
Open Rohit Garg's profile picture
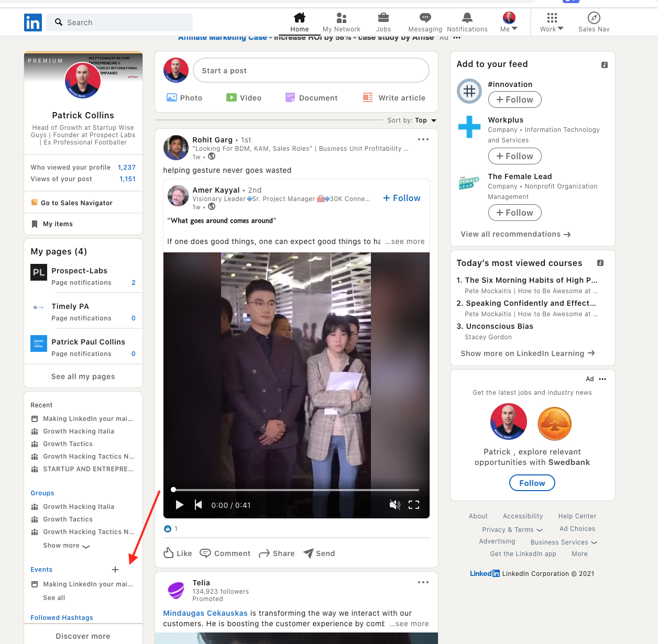[176, 148]
